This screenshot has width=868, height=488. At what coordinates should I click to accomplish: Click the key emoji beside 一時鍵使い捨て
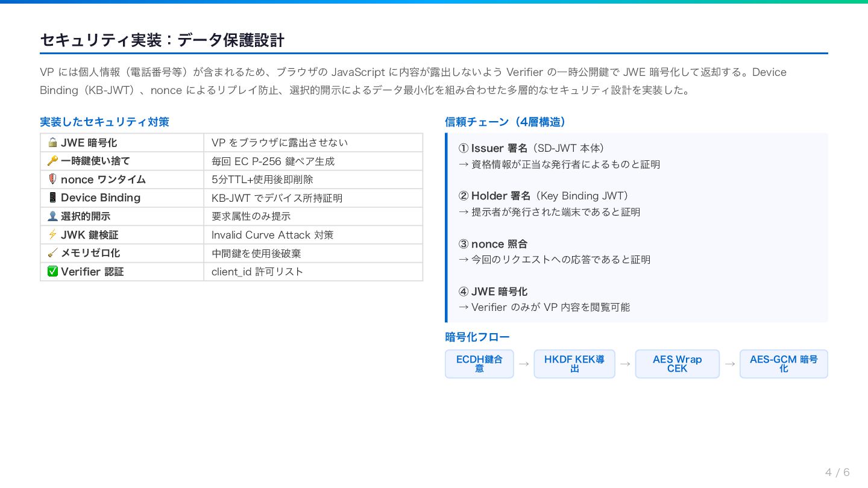point(52,161)
